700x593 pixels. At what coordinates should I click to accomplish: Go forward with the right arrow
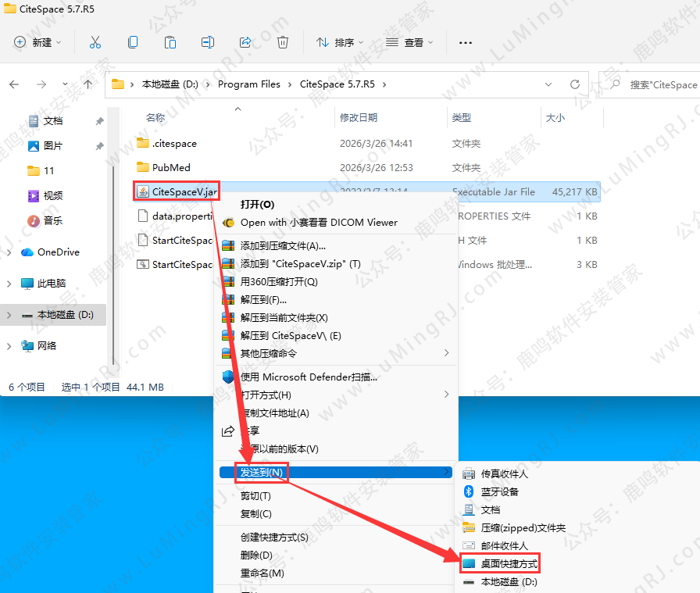(x=41, y=84)
